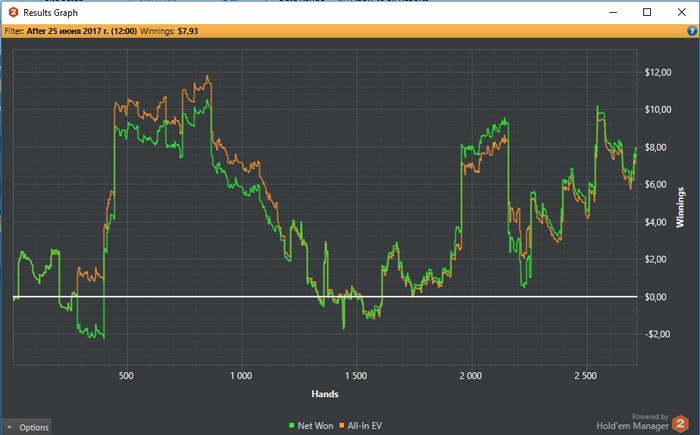Click the filter text 'After 25 июня 2017 г. (12:00)'
This screenshot has height=435, width=700.
[x=82, y=31]
